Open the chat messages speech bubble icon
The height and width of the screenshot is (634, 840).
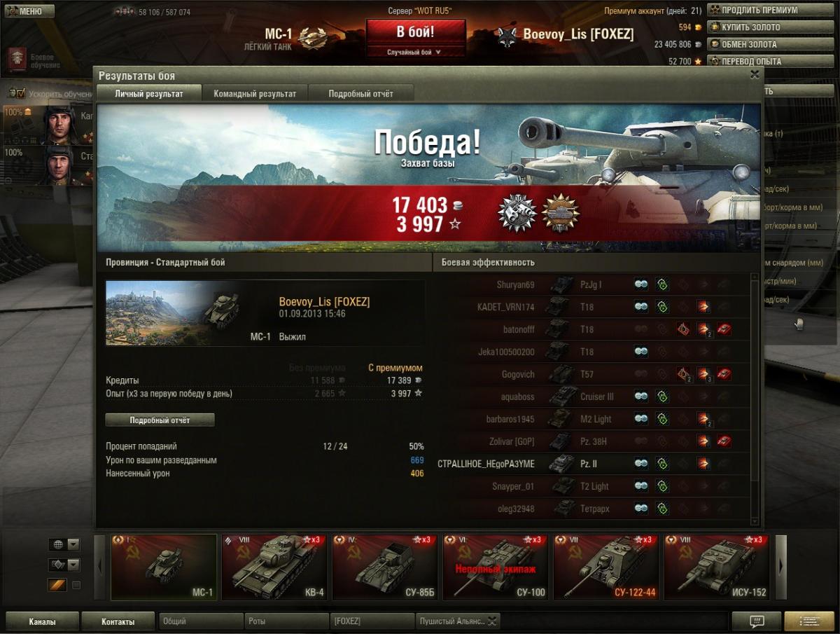click(x=756, y=621)
